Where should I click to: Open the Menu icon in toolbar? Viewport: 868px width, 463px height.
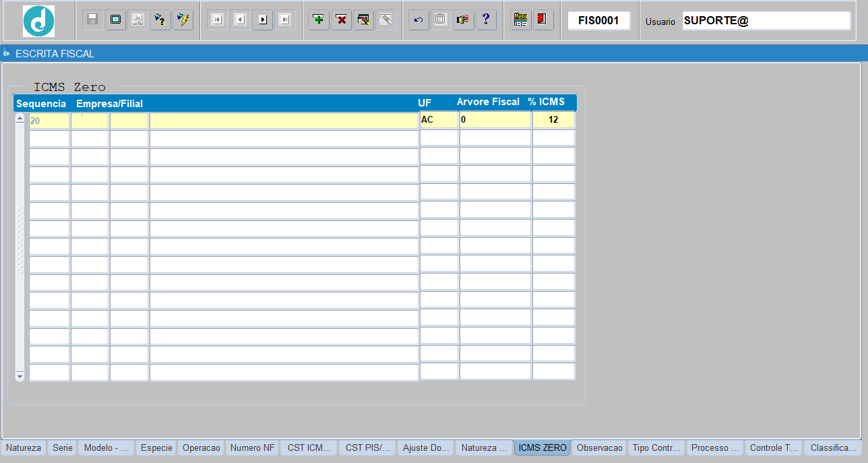pos(520,20)
